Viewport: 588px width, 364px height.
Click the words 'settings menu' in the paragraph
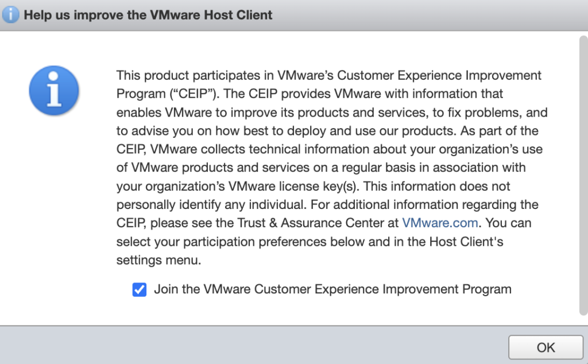[x=157, y=260]
